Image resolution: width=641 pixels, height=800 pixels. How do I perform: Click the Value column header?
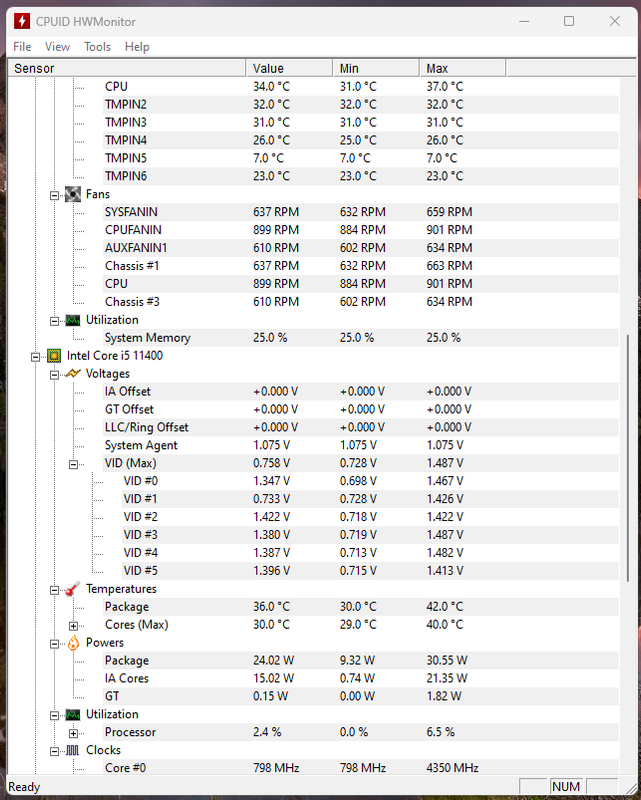tap(289, 68)
